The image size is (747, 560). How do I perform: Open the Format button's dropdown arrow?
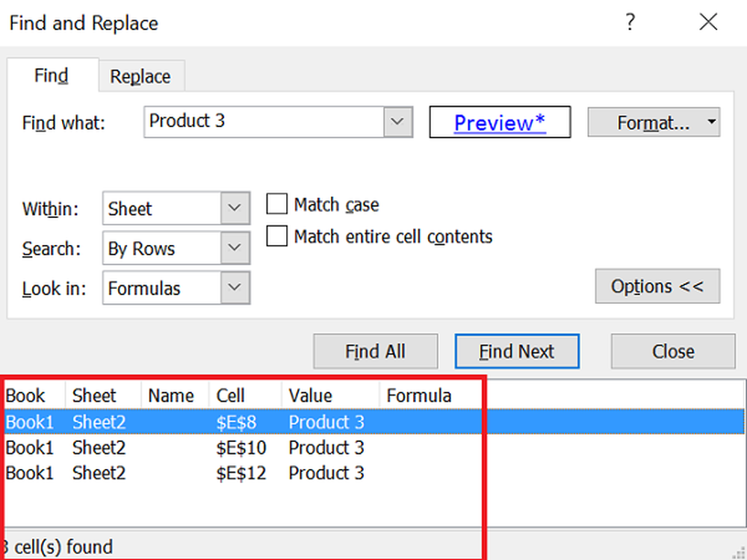(712, 122)
